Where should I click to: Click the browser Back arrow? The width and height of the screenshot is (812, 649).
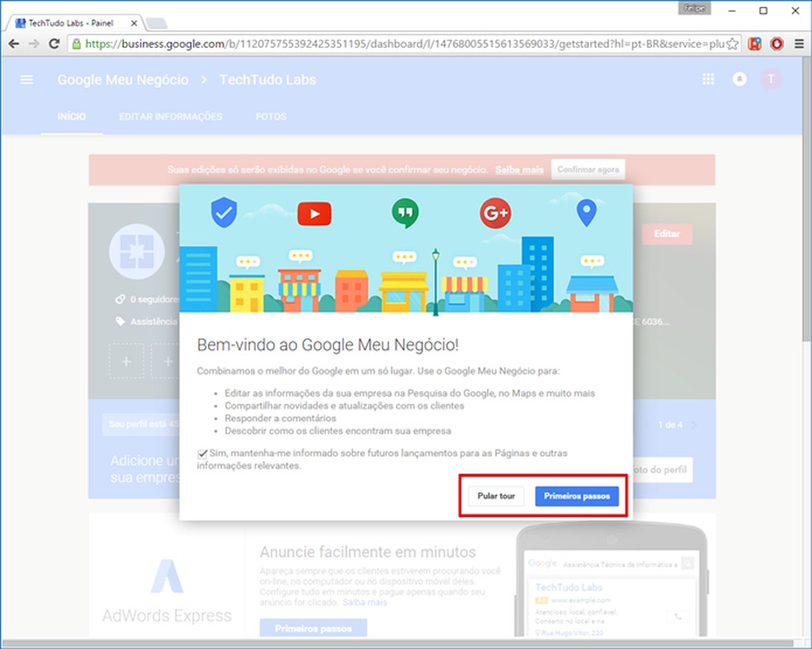(14, 44)
